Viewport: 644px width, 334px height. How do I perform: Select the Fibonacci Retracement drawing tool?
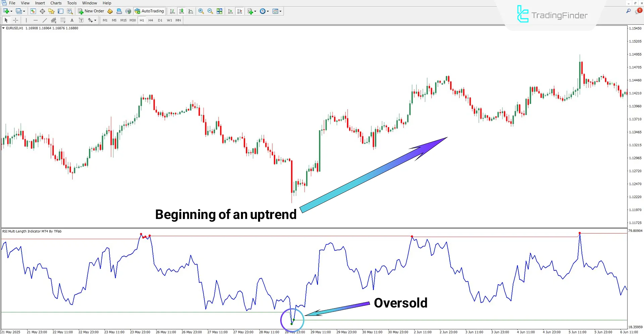click(63, 20)
